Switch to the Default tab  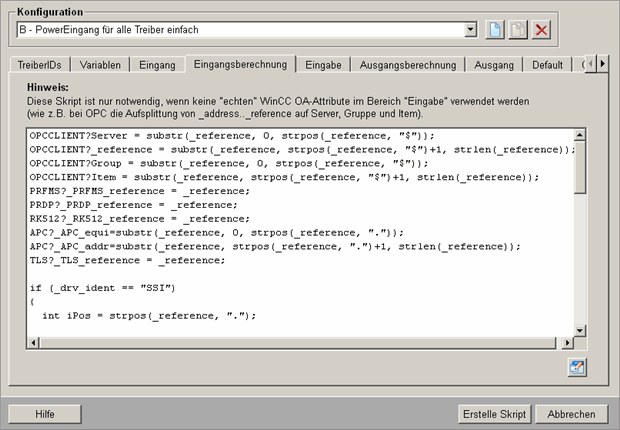click(x=547, y=65)
